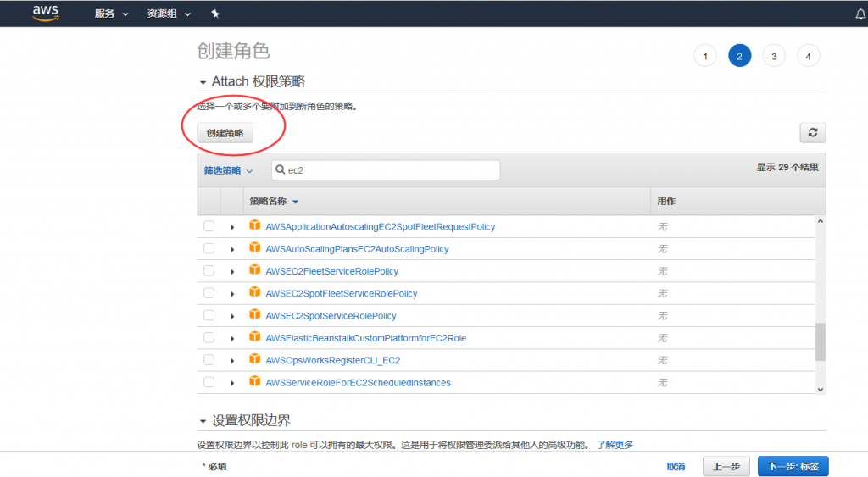Check the AWSApplicationAutoscalingEC2SpotFleetRequestPolicy checkbox
The width and height of the screenshot is (868, 477).
pos(209,226)
